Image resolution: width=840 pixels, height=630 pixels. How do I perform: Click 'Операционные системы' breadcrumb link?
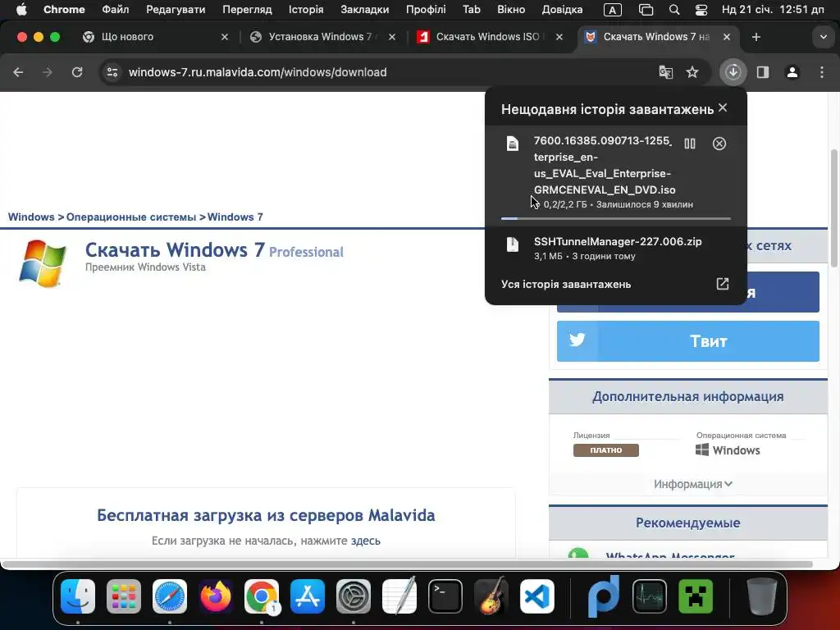[x=131, y=217]
